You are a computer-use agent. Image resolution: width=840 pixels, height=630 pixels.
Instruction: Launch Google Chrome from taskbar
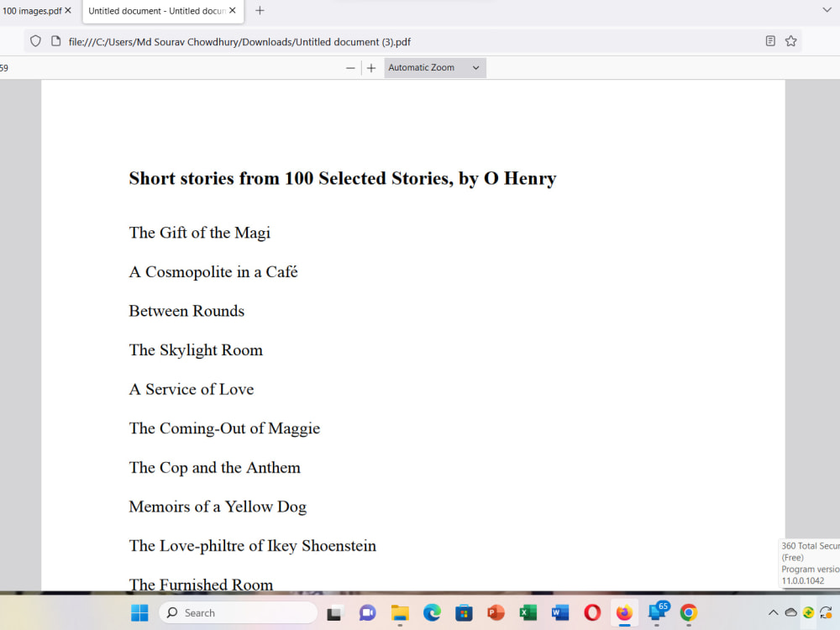click(689, 612)
